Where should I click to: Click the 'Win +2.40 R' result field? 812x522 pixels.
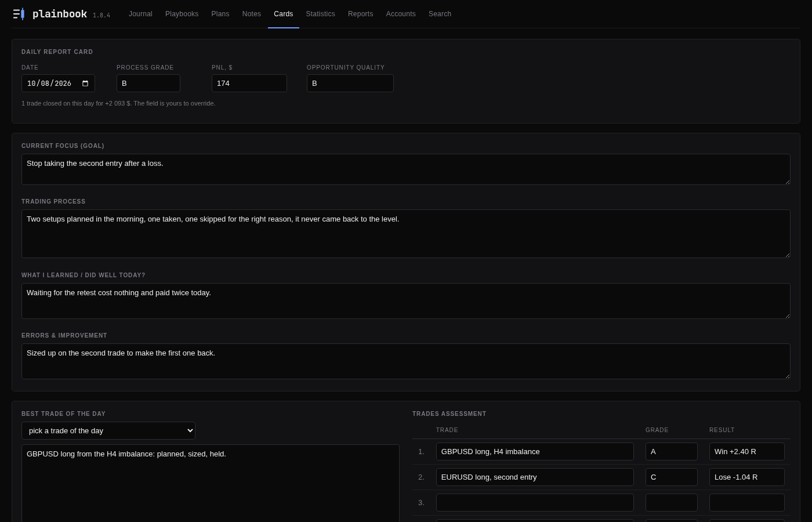point(747,452)
